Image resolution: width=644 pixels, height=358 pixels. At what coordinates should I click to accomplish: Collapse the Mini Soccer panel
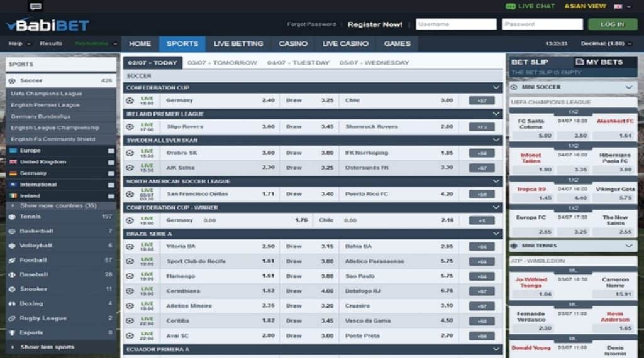629,87
